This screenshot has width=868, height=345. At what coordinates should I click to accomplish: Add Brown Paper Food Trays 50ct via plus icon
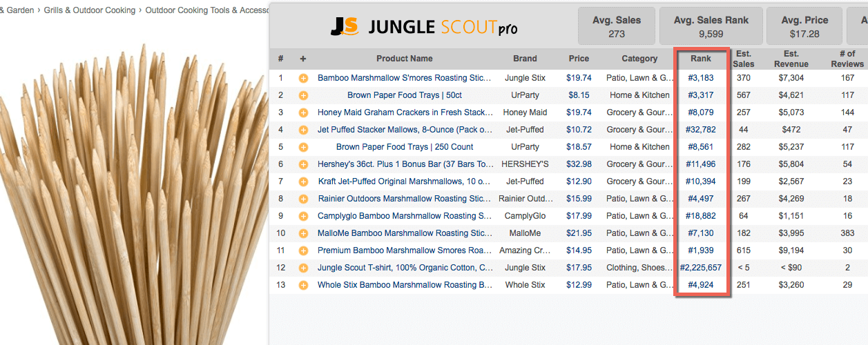(x=303, y=95)
